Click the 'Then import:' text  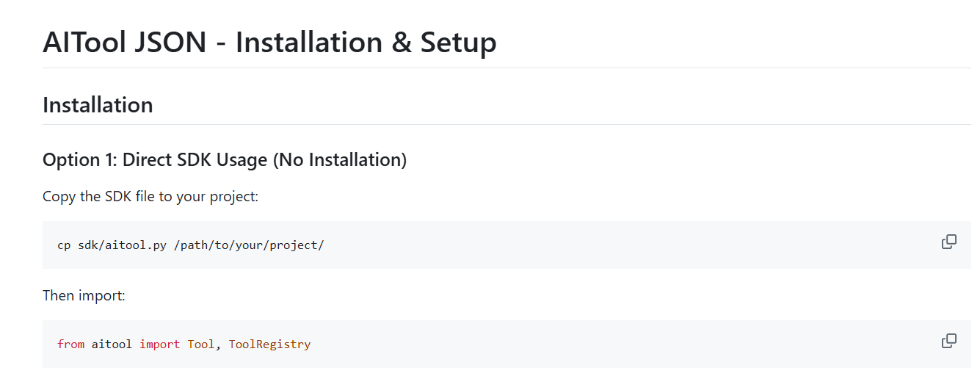[x=84, y=295]
